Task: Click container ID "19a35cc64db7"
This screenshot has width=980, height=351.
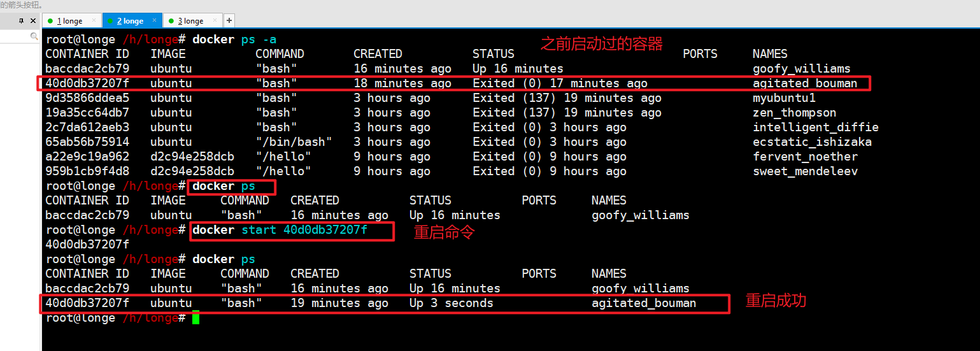Action: [x=87, y=113]
